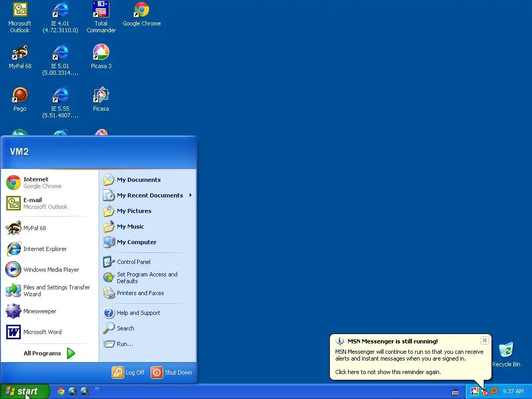The image size is (532, 399).
Task: Click the on-screen keyboard icon in the taskbar
Action: 455,392
